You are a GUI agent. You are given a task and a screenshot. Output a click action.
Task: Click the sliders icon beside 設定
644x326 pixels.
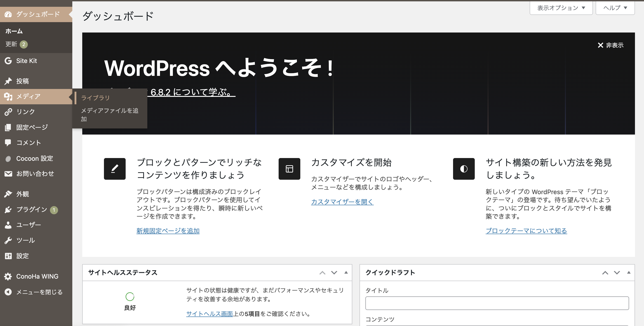point(8,256)
